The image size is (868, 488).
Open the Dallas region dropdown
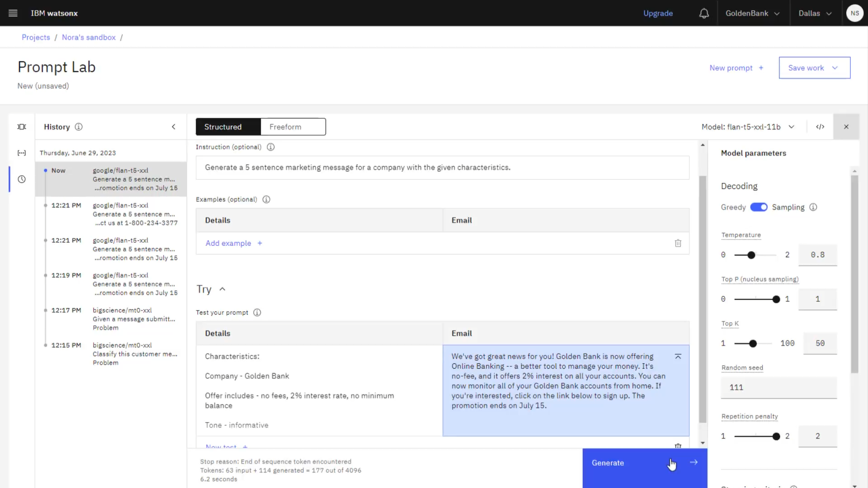pos(815,13)
